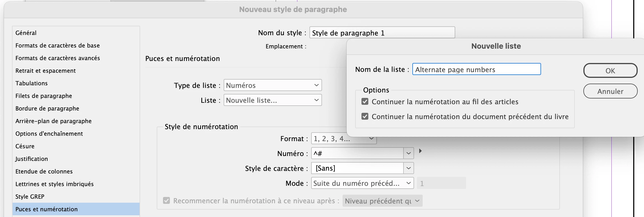This screenshot has height=217, width=644.
Task: Select Style GREP category
Action: 30,197
